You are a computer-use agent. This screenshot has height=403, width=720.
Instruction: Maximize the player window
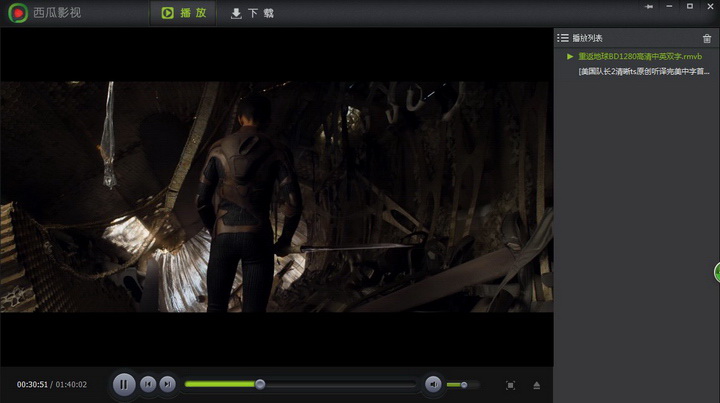pos(688,6)
